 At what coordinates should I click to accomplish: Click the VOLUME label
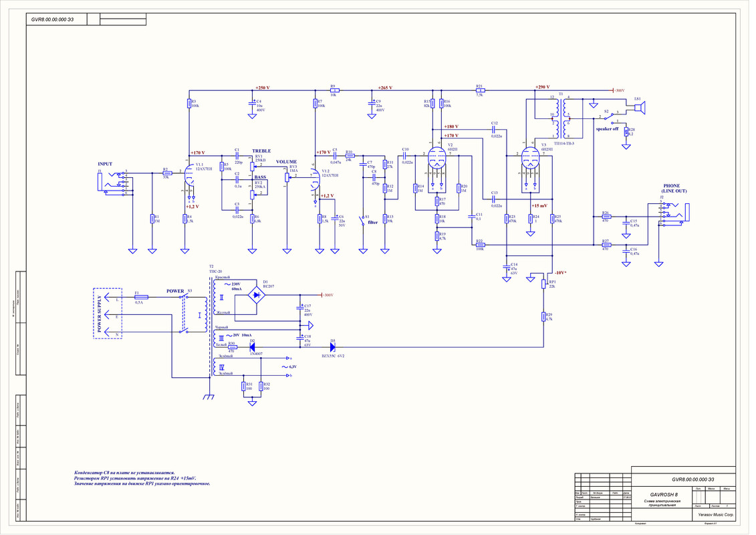pos(286,162)
